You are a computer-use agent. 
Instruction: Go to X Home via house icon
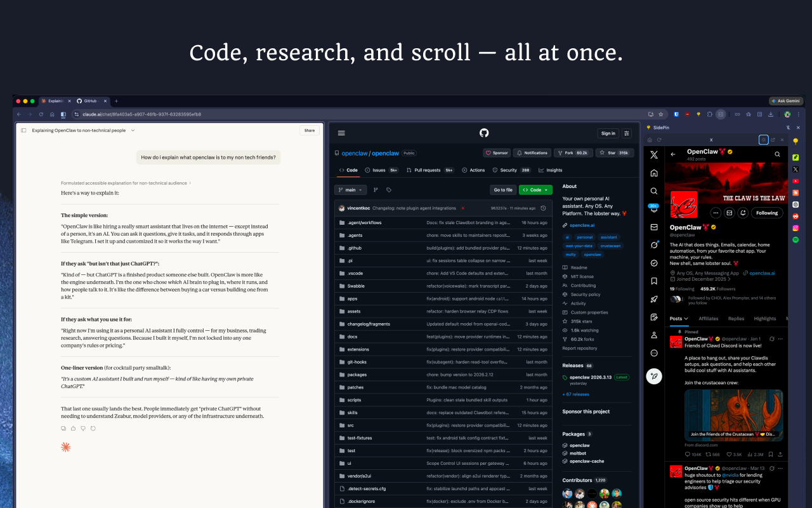654,173
